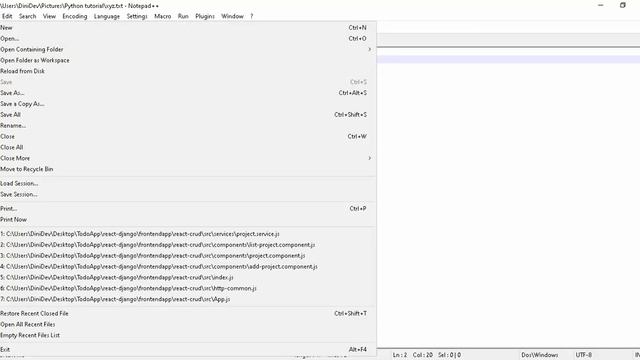Click Ln : 2 in status bar
Viewport: 640px width, 360px height.
[400, 355]
